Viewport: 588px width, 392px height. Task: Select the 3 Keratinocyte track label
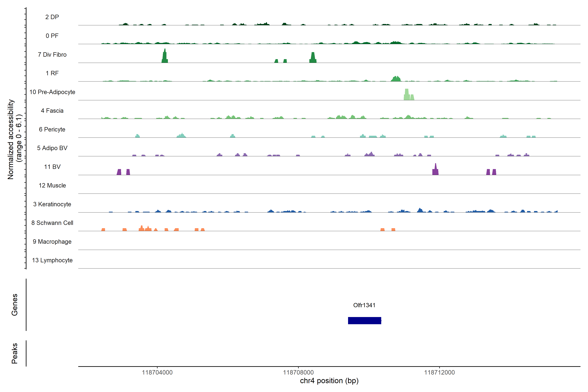point(52,204)
